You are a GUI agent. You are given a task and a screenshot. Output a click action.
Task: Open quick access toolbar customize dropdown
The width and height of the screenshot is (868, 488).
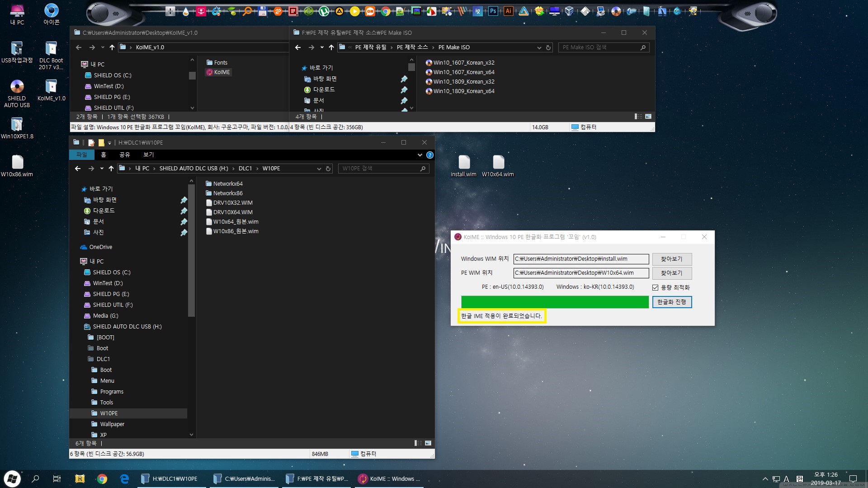[109, 143]
